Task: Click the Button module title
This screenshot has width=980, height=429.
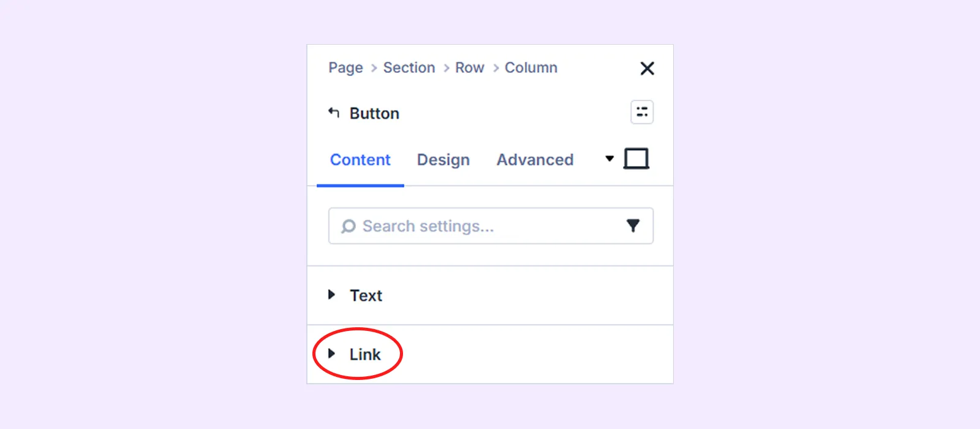Action: (x=374, y=113)
